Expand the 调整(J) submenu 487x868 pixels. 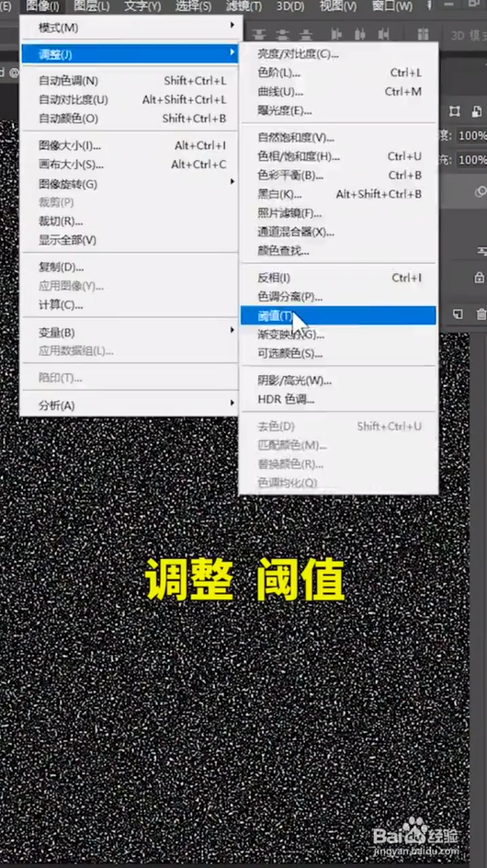[x=129, y=54]
